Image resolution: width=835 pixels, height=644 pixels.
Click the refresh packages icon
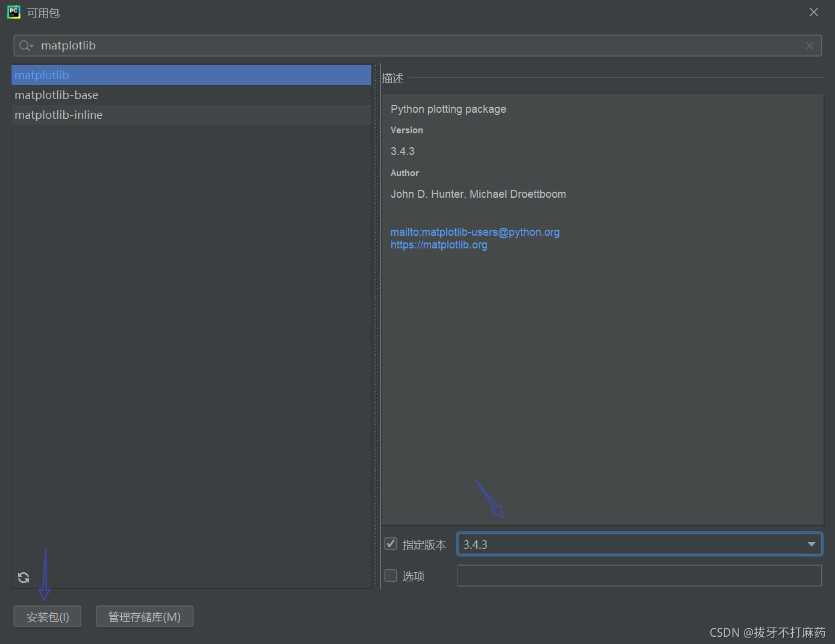pos(23,577)
